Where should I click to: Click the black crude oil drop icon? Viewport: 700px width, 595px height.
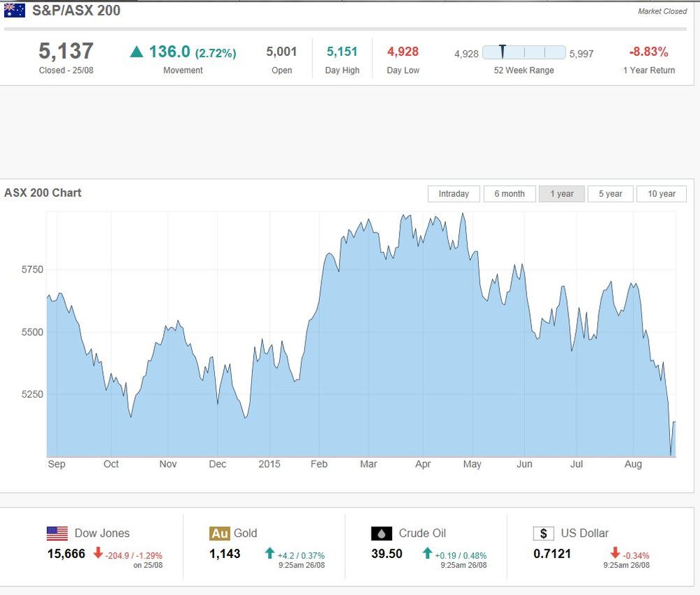pos(381,533)
